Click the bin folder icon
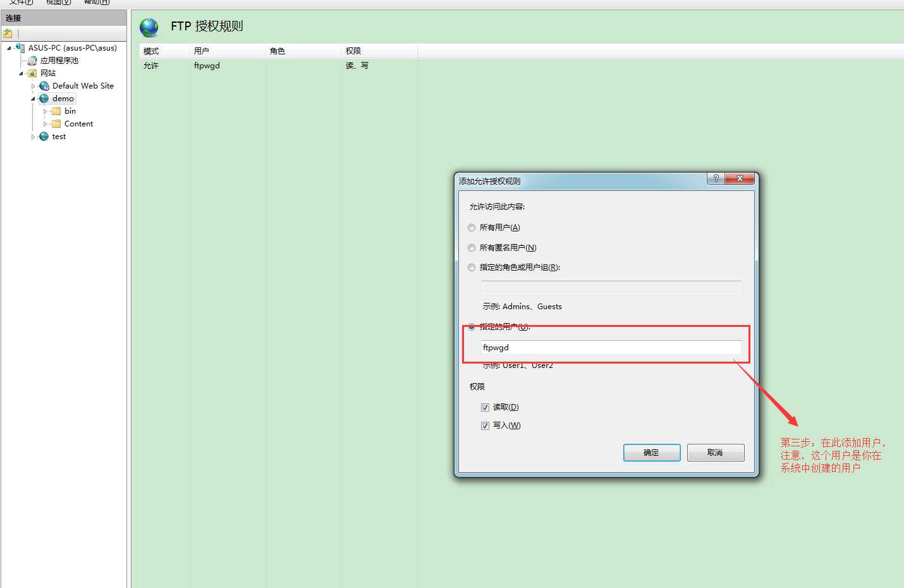904x588 pixels. (x=56, y=111)
